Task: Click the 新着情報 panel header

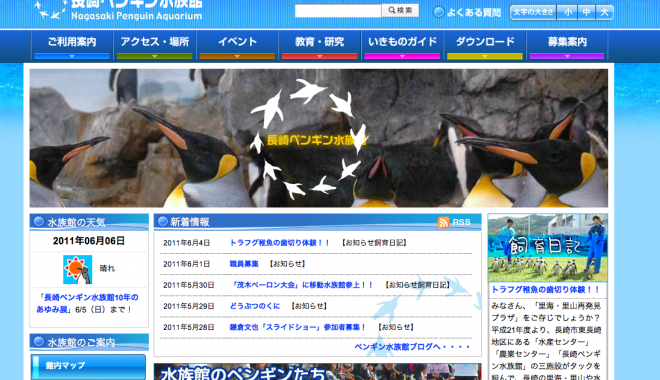Action: coord(317,222)
